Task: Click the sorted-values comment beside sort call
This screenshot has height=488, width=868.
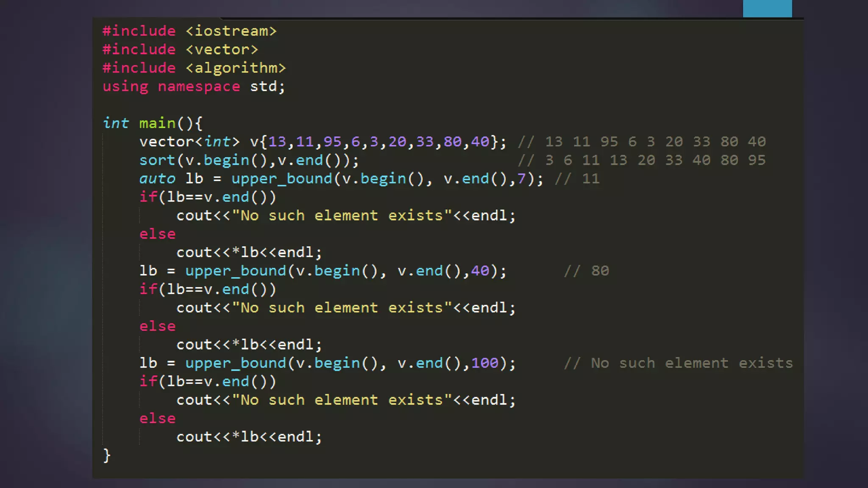Action: coord(642,160)
